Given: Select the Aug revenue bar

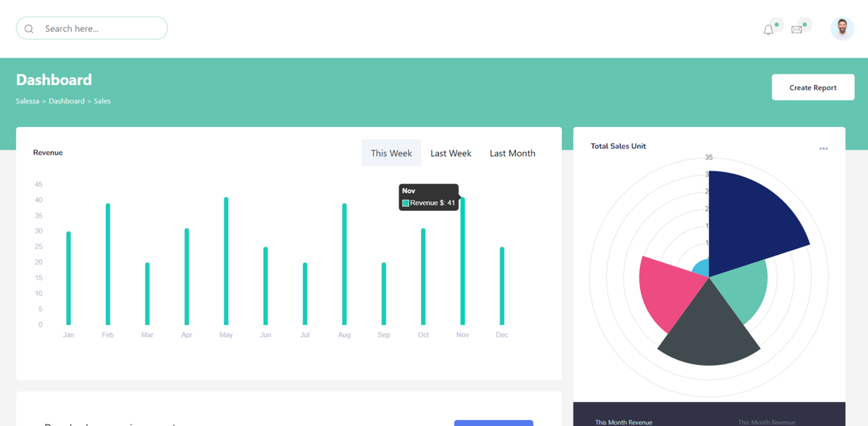Looking at the screenshot, I should pos(344,265).
